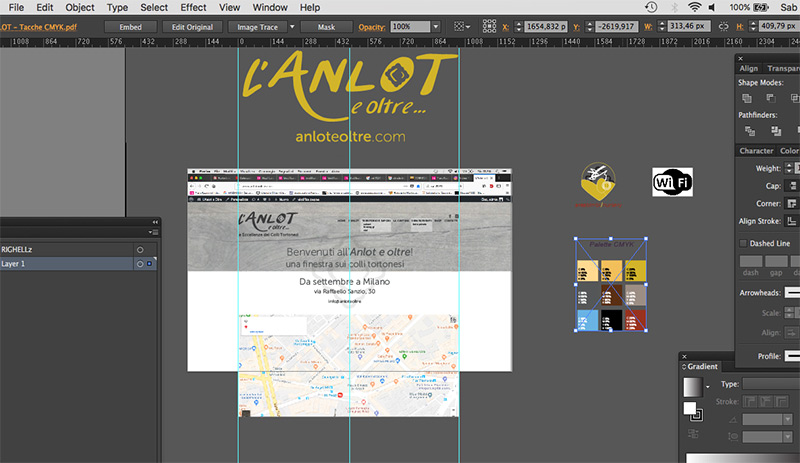Click the first dash input field
Viewport: 800px width, 463px height.
pyautogui.click(x=751, y=261)
